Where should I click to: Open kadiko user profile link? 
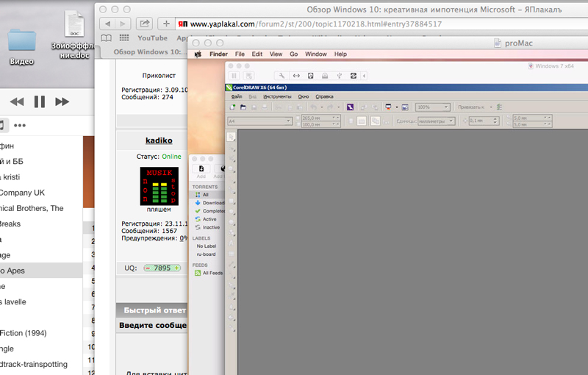click(159, 140)
